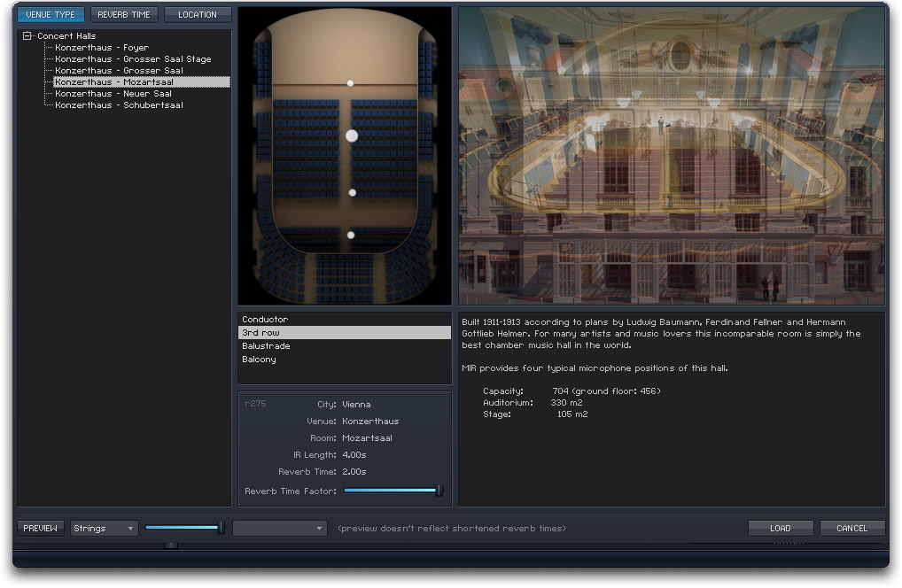
Task: Click the large white microphone marker on floor plan
Action: (352, 135)
